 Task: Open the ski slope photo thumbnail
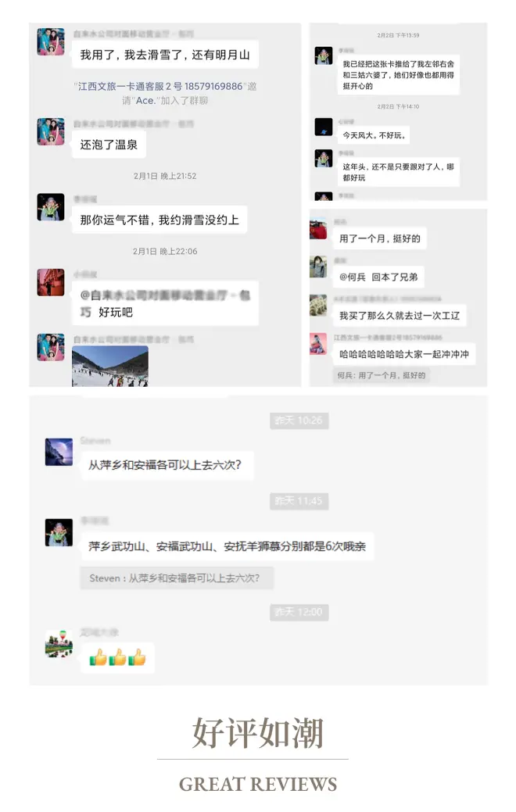click(x=109, y=367)
